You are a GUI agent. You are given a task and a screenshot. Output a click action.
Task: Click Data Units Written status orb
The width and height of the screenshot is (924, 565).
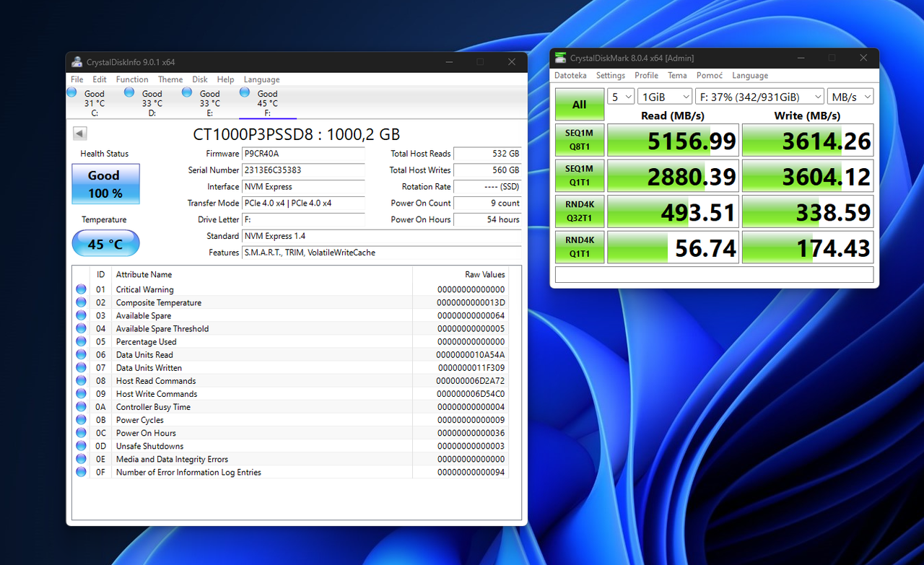(x=81, y=367)
